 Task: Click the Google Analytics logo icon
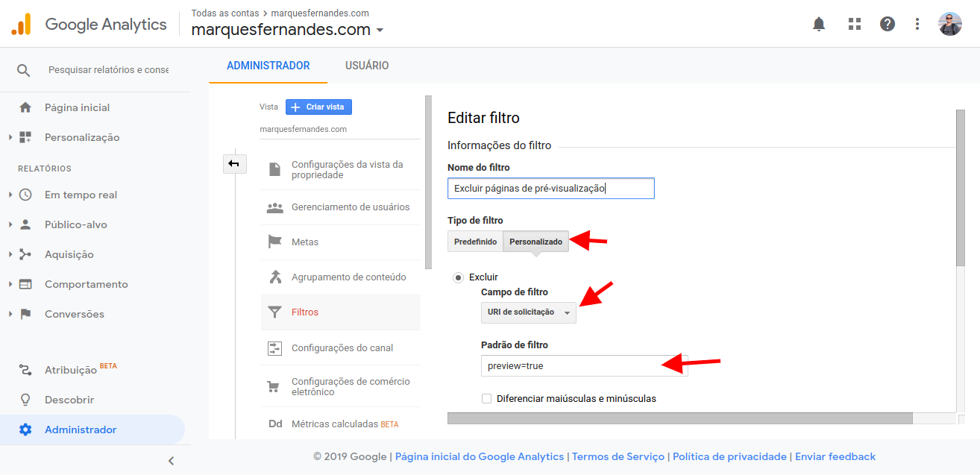(21, 24)
